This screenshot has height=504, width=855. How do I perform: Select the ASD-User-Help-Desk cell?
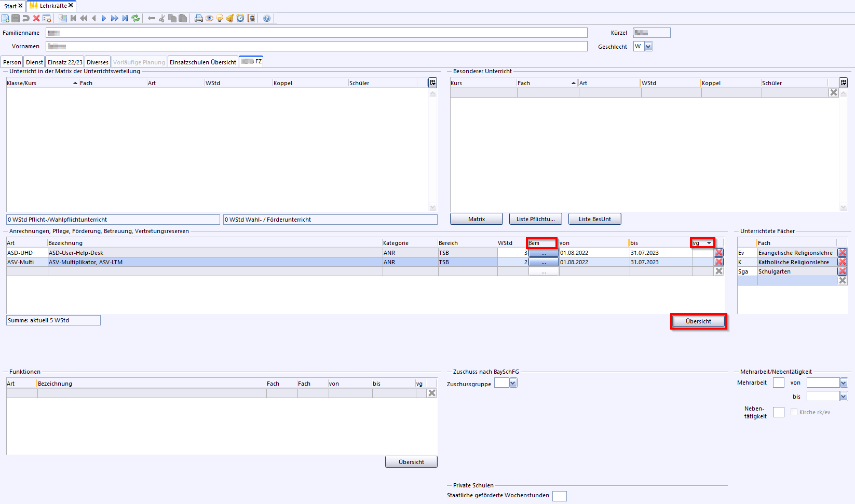pos(215,253)
